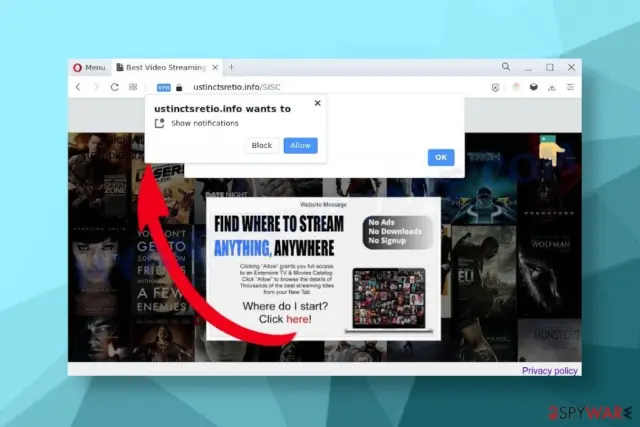Open the cube extensions icon
Image resolution: width=640 pixels, height=427 pixels.
[533, 87]
